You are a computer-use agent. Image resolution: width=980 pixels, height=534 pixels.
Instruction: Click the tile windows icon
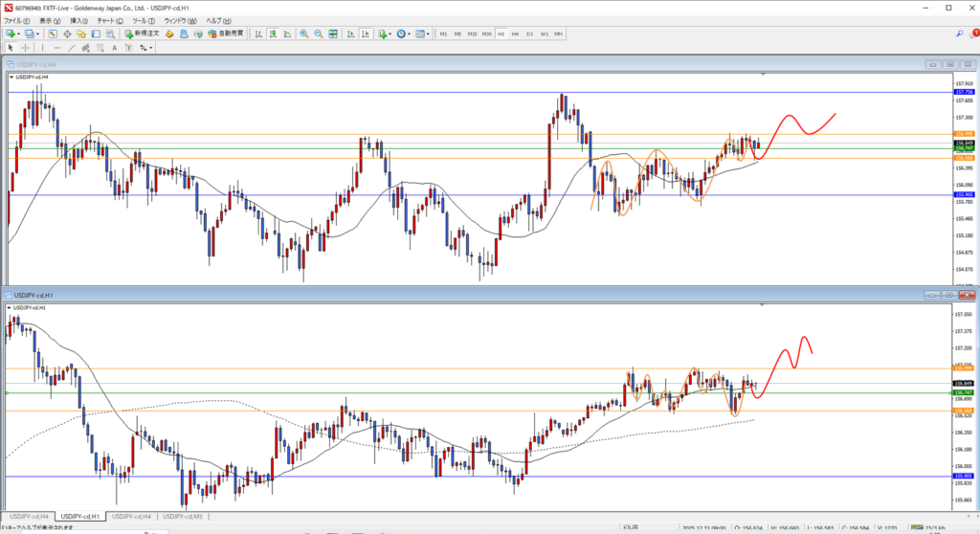coord(332,33)
